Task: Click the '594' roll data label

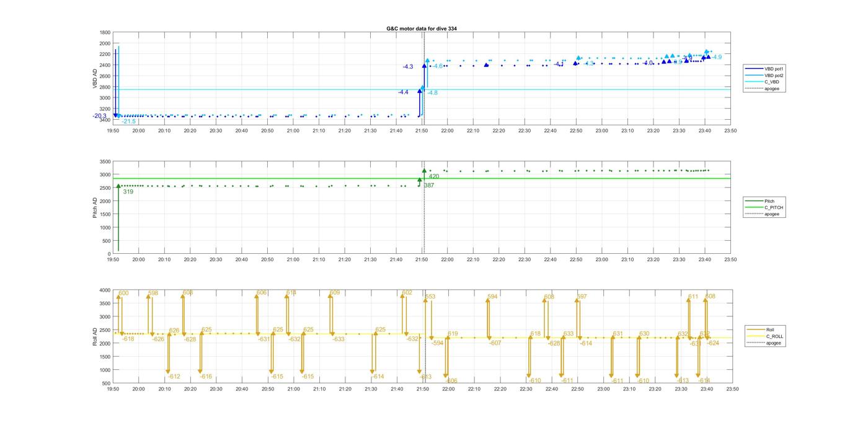Action: pyautogui.click(x=492, y=297)
